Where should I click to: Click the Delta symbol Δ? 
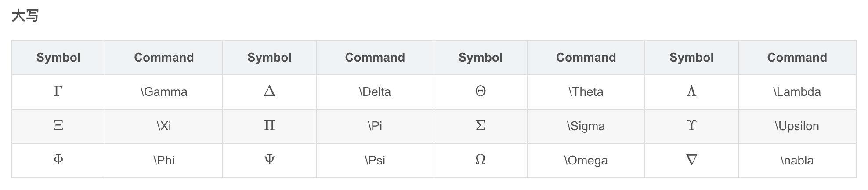click(269, 91)
